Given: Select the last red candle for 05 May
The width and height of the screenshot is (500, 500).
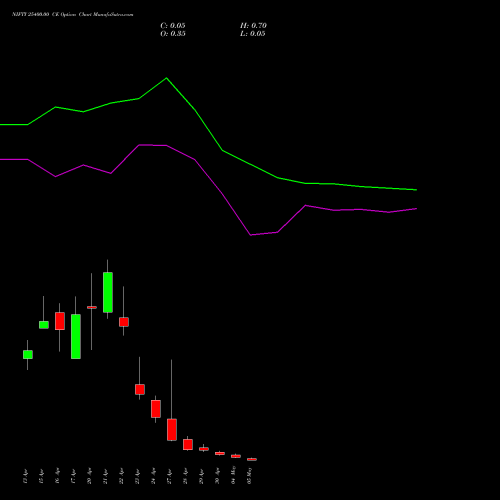Looking at the screenshot, I should pyautogui.click(x=252, y=459).
